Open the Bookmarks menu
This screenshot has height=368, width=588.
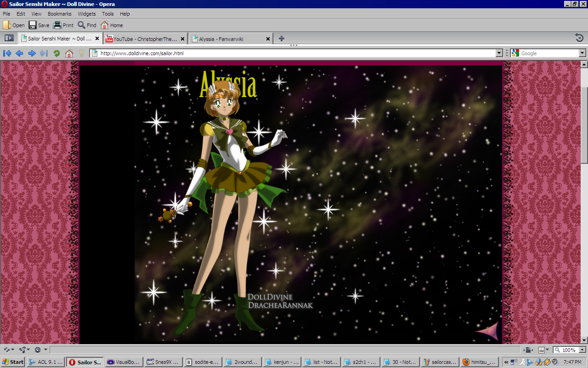pyautogui.click(x=59, y=14)
